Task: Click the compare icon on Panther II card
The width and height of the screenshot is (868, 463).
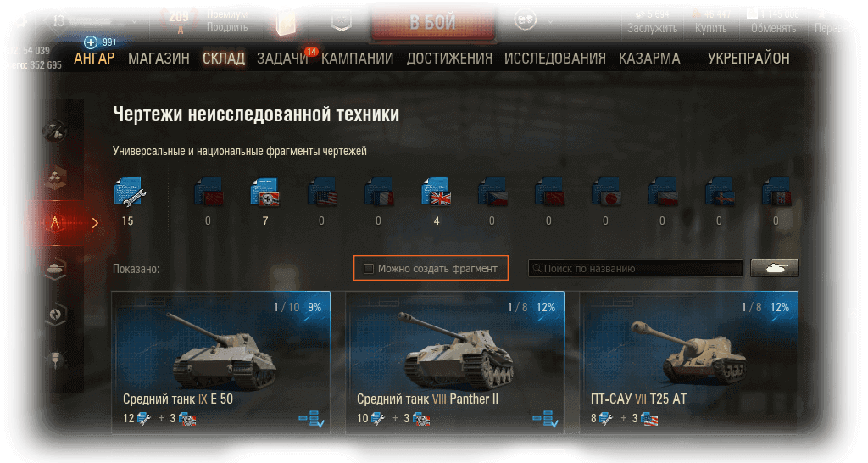Action: pyautogui.click(x=545, y=418)
